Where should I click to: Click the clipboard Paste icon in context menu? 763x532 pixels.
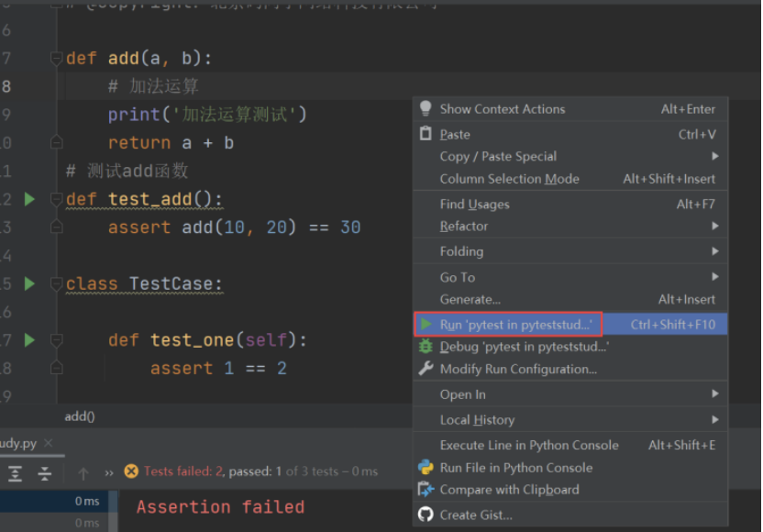tap(426, 133)
